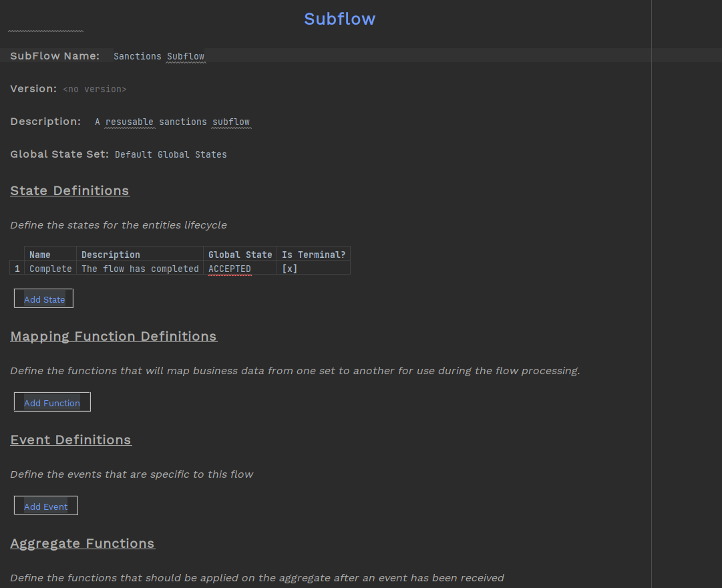The height and width of the screenshot is (588, 722).
Task: Open the ACCEPTED global state cell
Action: click(x=230, y=269)
